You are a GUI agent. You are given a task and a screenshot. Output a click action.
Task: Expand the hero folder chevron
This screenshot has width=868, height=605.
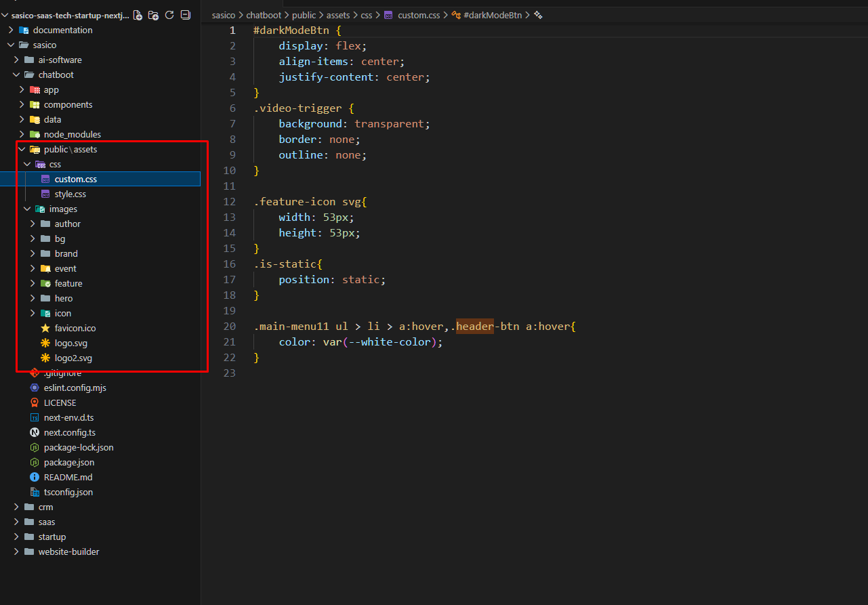[33, 298]
